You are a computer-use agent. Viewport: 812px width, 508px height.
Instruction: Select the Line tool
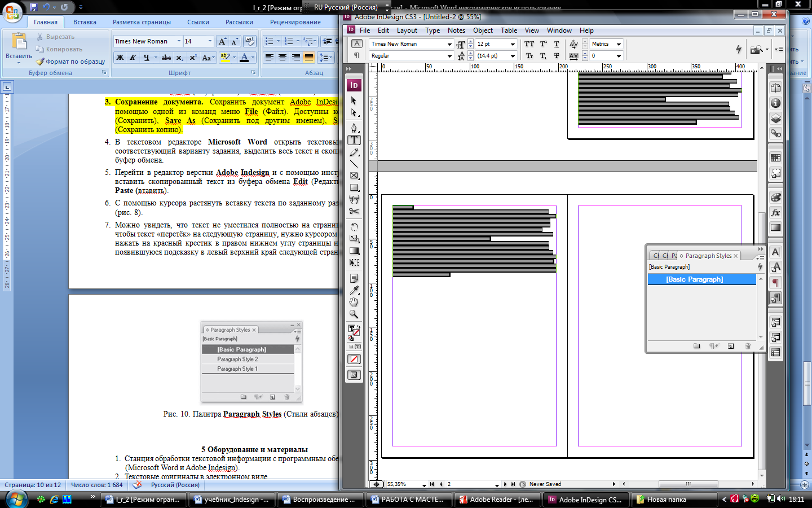(x=354, y=164)
